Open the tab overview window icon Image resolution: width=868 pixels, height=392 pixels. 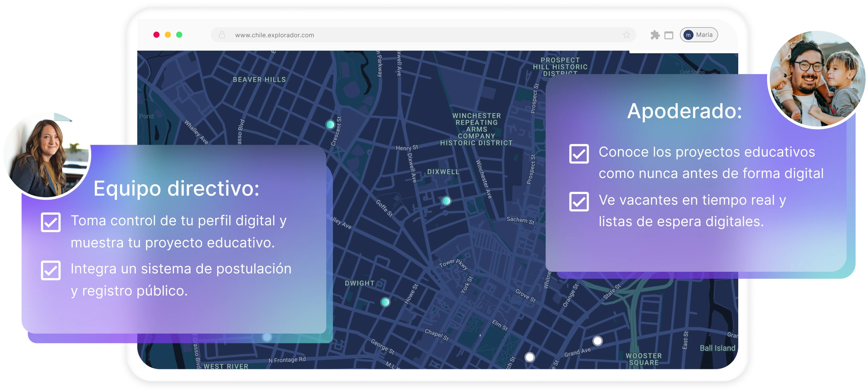669,35
